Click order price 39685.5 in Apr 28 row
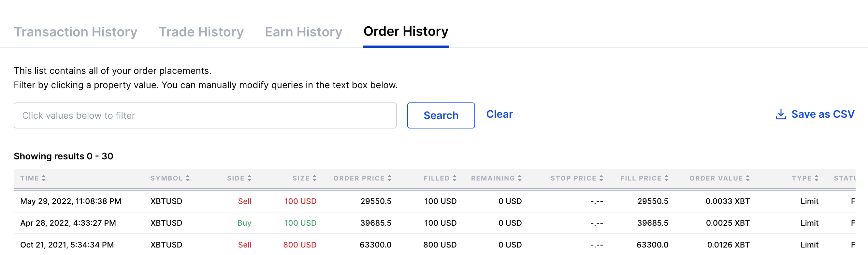The image size is (868, 255). pyautogui.click(x=376, y=223)
